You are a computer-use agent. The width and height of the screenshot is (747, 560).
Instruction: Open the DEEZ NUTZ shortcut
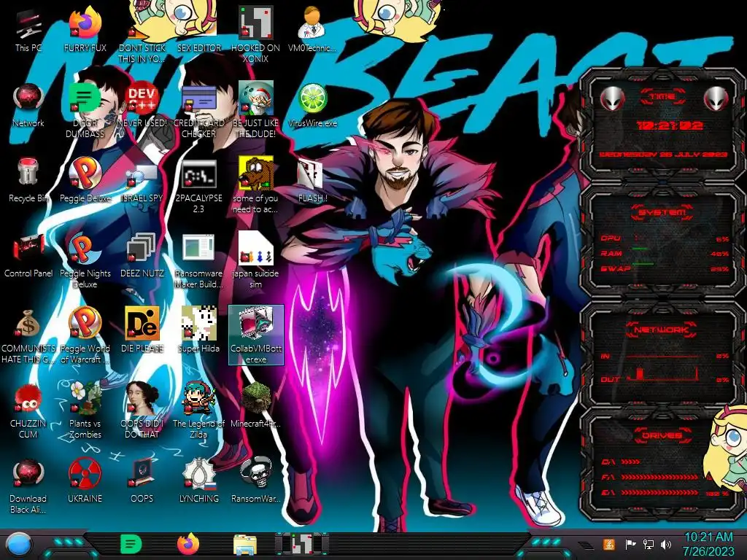[142, 256]
